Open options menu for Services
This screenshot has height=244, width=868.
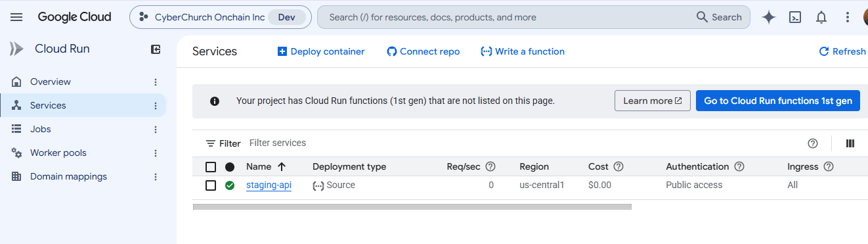[x=156, y=106]
